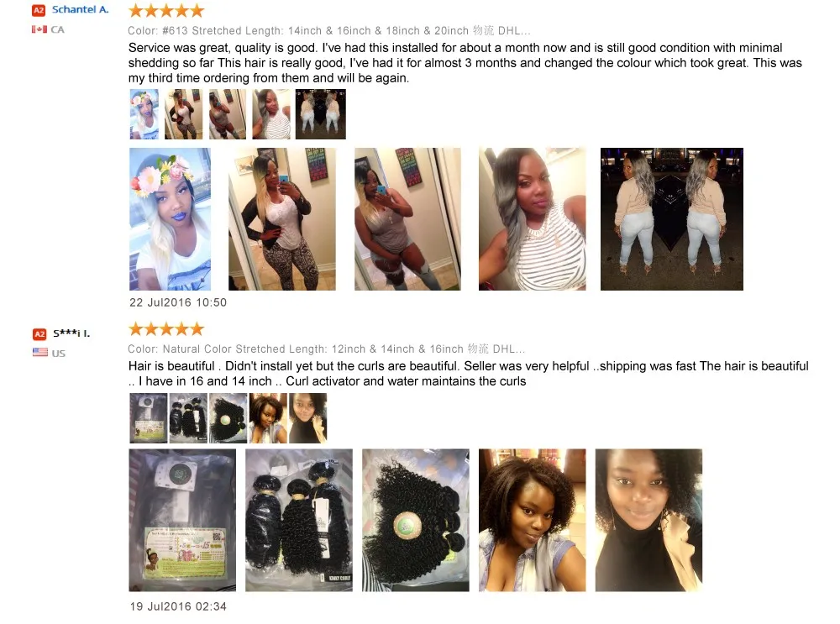Click the A2 badge beside S***i I.
Viewport: 840px width, 624px height.
coord(39,334)
